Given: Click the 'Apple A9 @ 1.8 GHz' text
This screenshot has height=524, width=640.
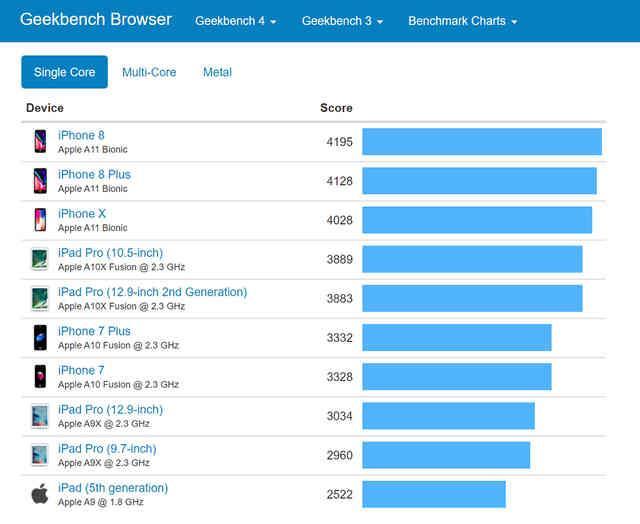Looking at the screenshot, I should [x=100, y=502].
